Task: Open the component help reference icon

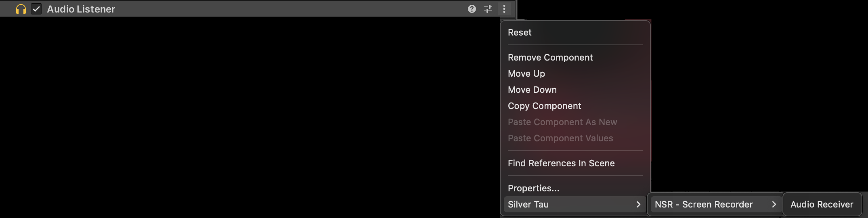Action: pos(472,9)
